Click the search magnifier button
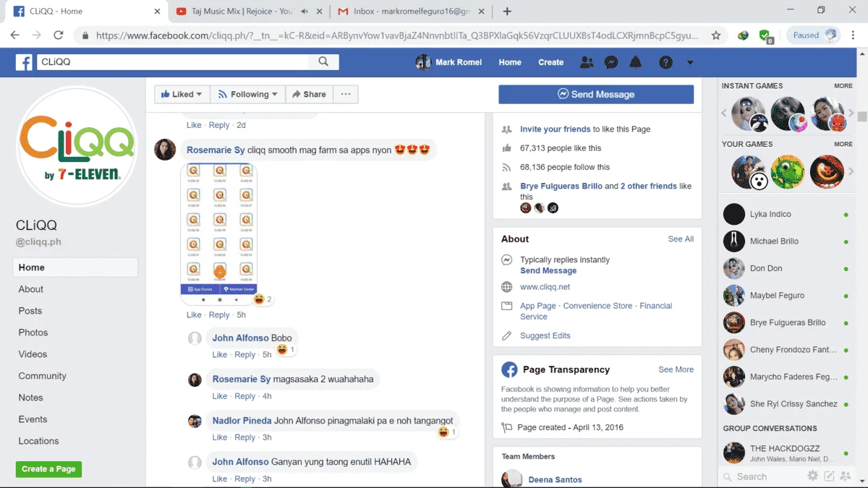Screen dimensions: 868x488 323,62
